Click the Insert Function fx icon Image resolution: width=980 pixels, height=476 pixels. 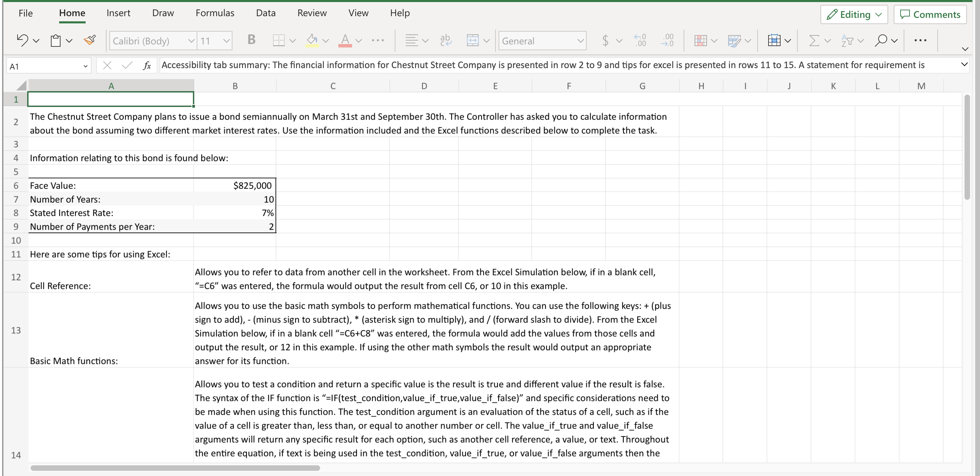tap(147, 65)
